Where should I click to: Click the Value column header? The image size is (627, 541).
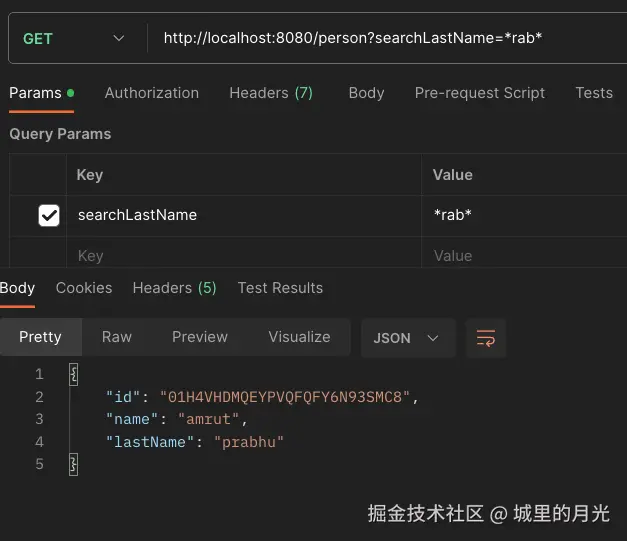pyautogui.click(x=453, y=175)
